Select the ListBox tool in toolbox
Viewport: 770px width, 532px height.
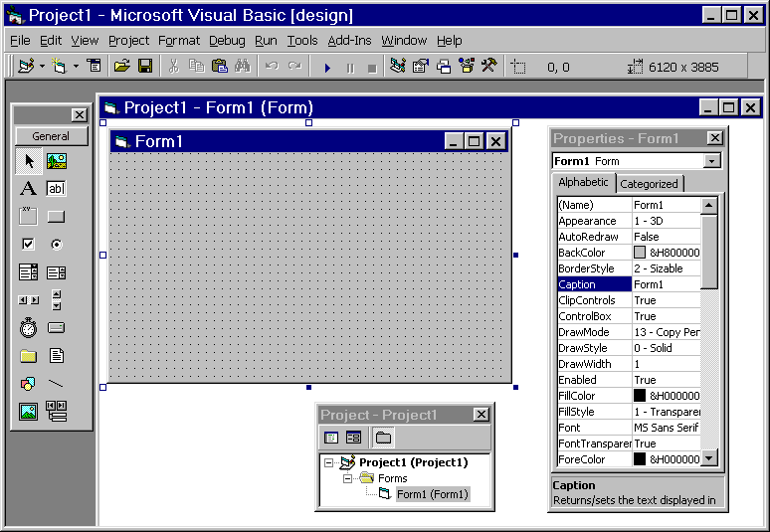coord(57,272)
